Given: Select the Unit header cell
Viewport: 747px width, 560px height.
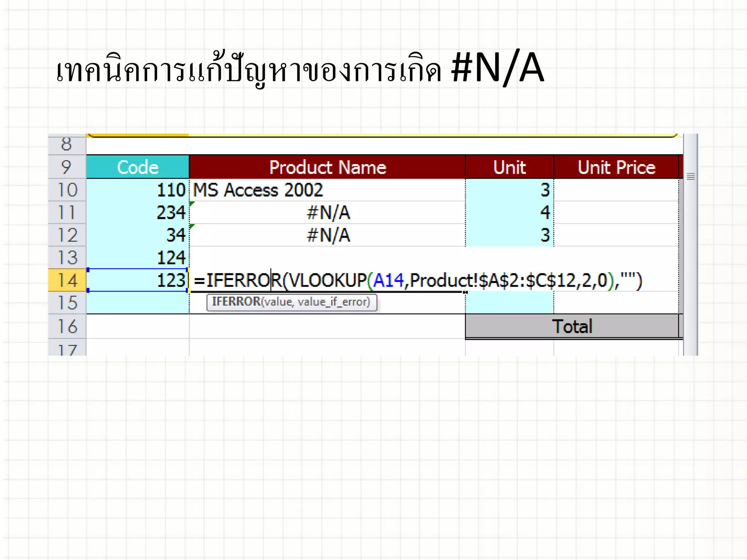Looking at the screenshot, I should pyautogui.click(x=510, y=167).
